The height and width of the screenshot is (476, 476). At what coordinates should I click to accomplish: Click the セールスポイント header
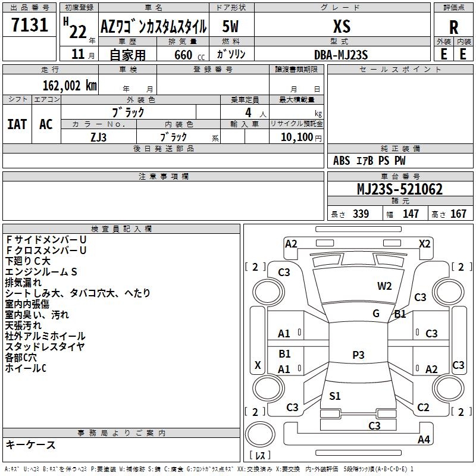pyautogui.click(x=400, y=69)
